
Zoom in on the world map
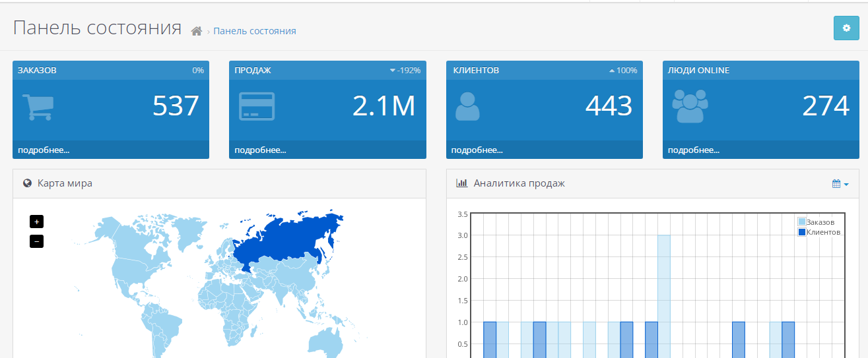pyautogui.click(x=36, y=222)
